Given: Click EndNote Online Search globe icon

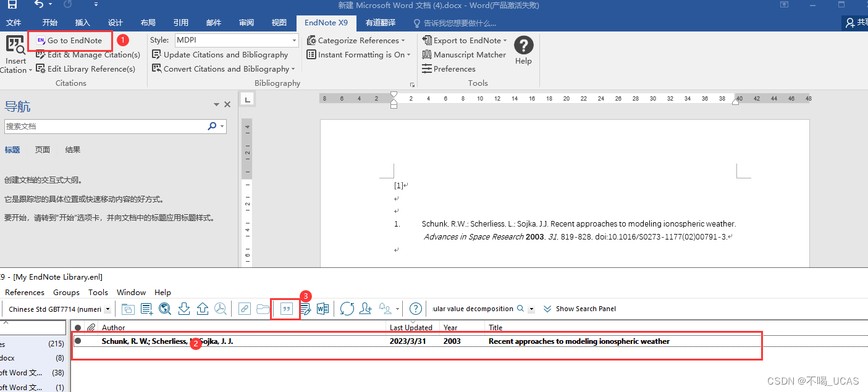Looking at the screenshot, I should (165, 309).
